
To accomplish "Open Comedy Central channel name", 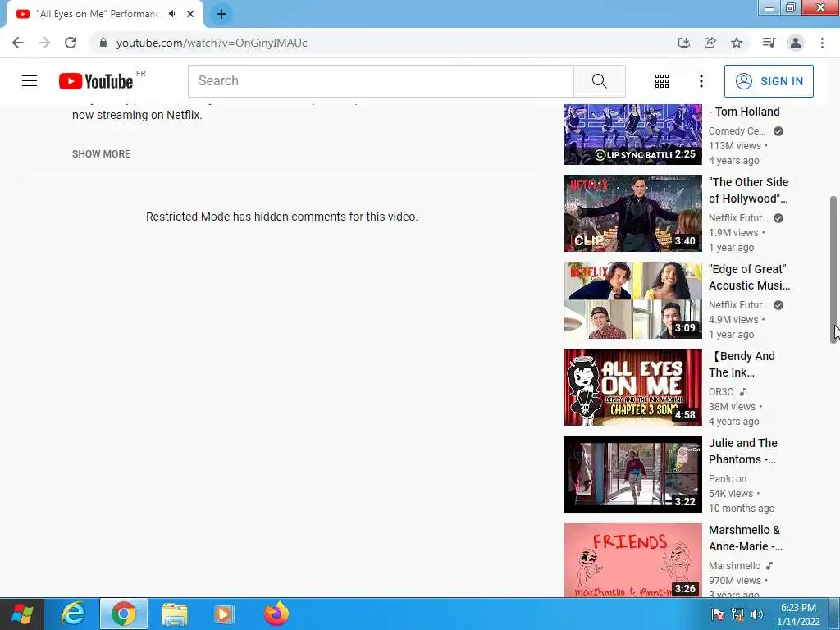I will click(737, 130).
